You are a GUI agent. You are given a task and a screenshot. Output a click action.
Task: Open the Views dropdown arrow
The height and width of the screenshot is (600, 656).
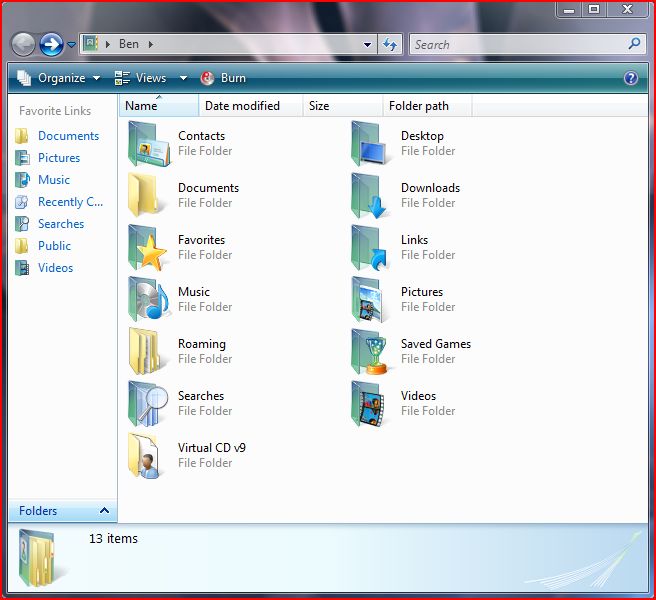point(183,78)
